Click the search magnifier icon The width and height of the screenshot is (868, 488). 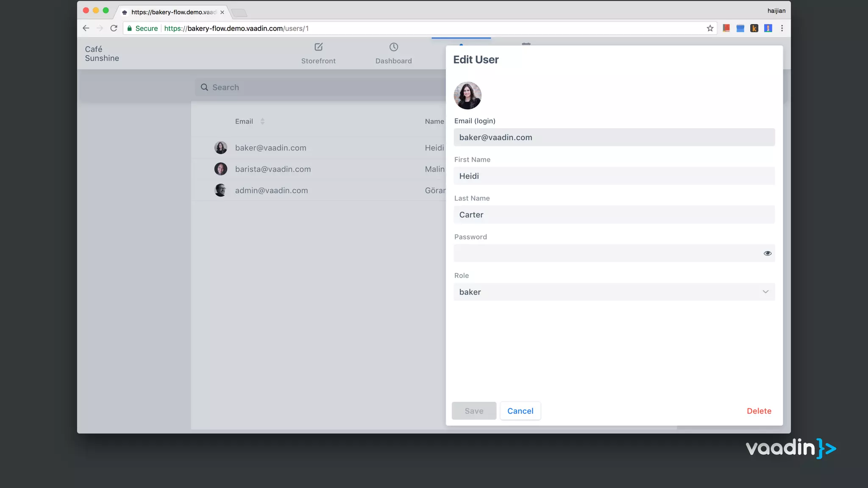pos(204,87)
